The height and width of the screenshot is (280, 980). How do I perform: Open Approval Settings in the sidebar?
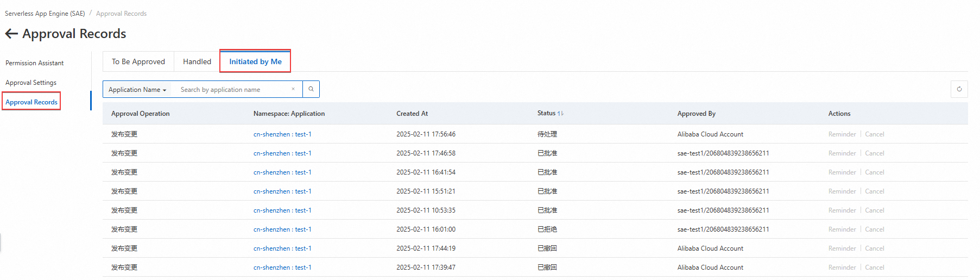(31, 83)
